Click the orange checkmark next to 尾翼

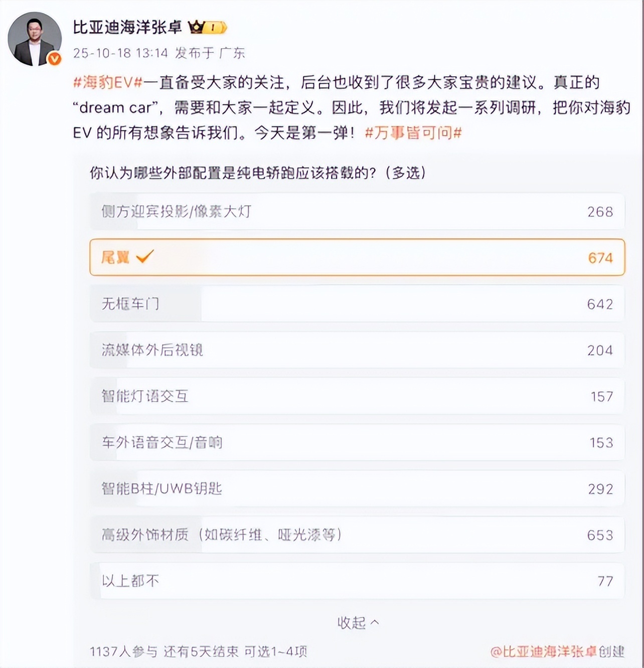tap(145, 257)
